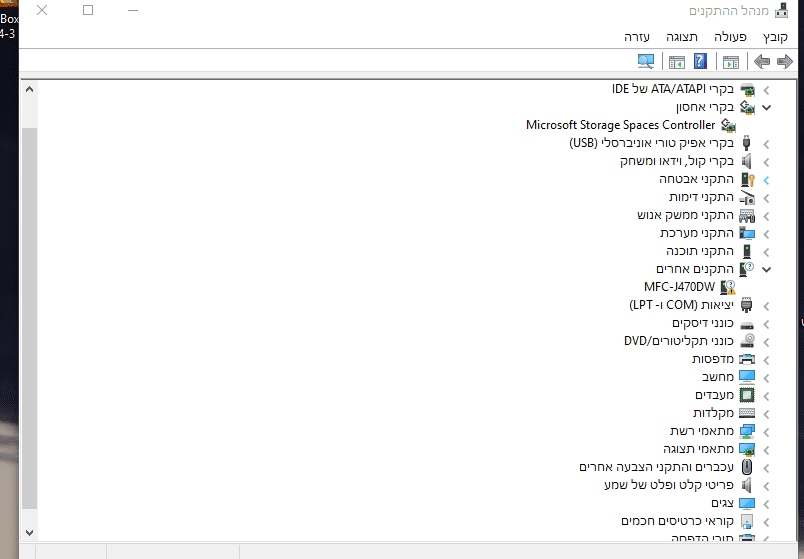
Task: Click the Device Manager title bar icon
Action: point(781,10)
